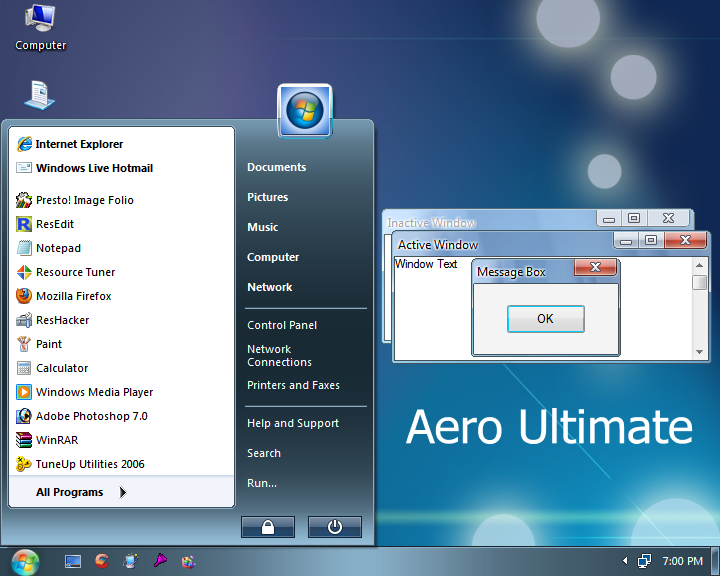Click the clock in the taskbar
This screenshot has width=720, height=576.
[x=682, y=561]
